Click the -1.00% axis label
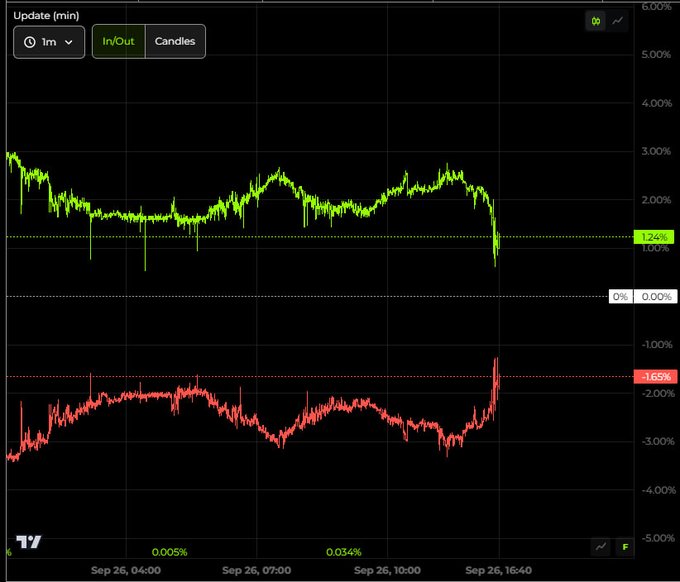This screenshot has width=680, height=582. click(657, 345)
